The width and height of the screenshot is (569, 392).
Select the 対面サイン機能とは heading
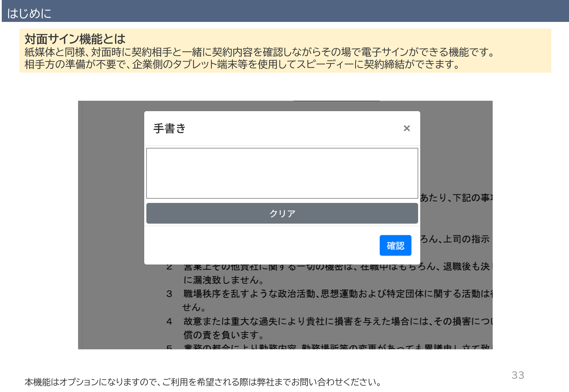[75, 39]
